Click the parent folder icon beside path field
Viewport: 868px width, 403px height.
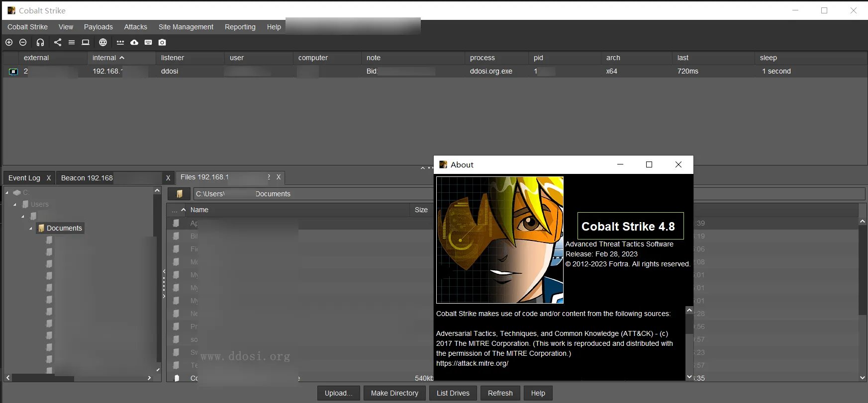tap(180, 194)
